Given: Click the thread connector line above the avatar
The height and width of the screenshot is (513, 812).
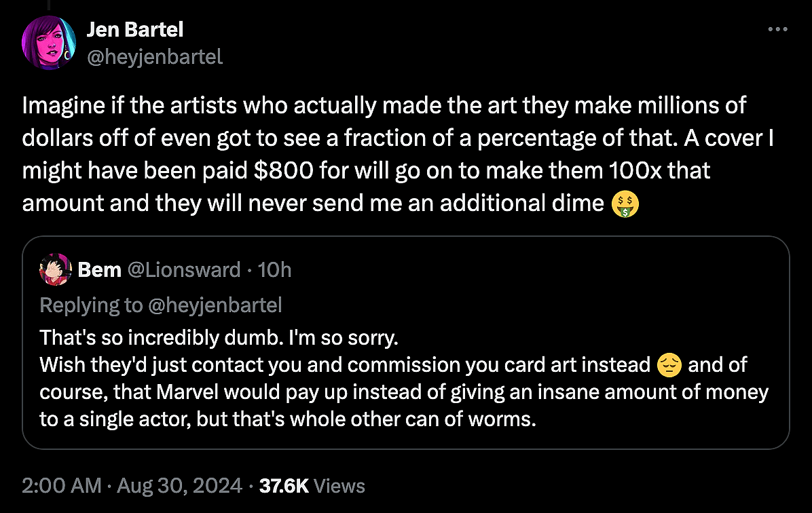Looking at the screenshot, I should [x=48, y=5].
